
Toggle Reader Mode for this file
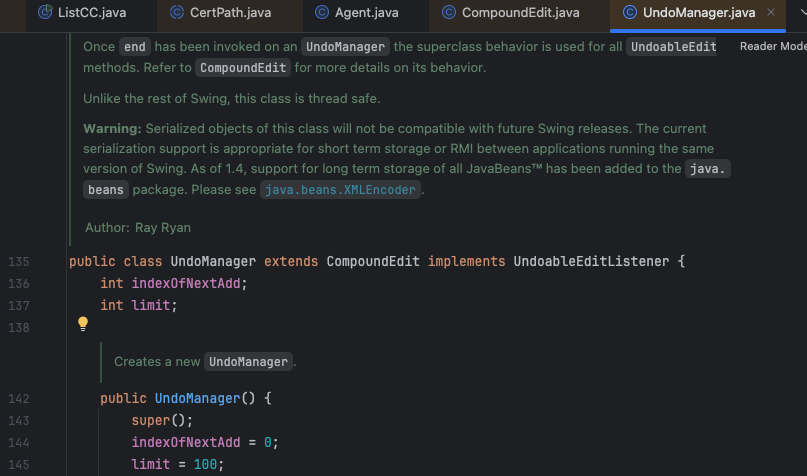point(772,47)
